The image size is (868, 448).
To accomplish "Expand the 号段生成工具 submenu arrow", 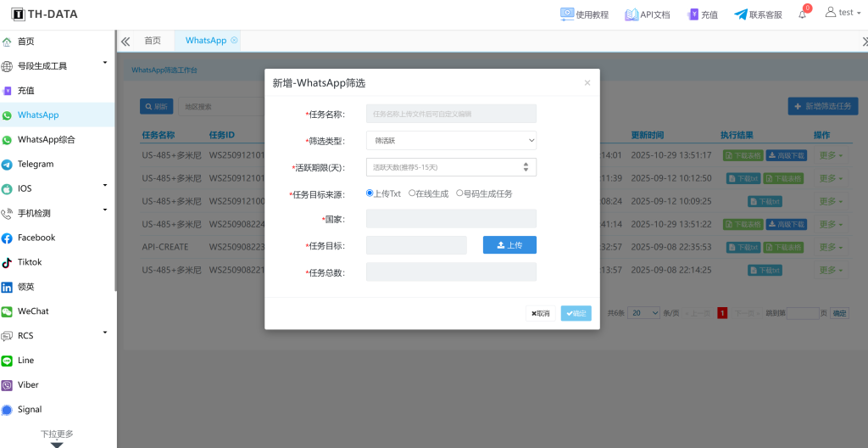I will point(105,62).
